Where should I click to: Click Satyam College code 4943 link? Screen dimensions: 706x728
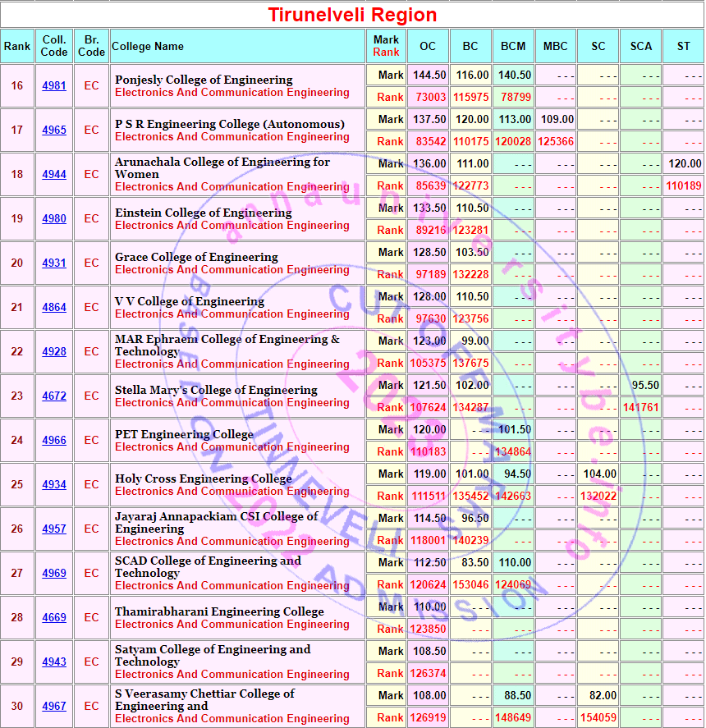click(x=54, y=662)
